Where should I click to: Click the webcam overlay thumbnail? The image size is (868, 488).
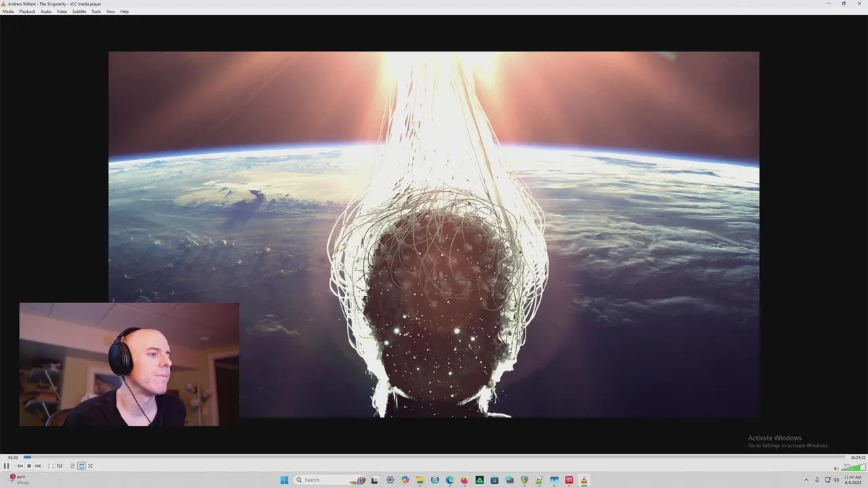(x=129, y=364)
